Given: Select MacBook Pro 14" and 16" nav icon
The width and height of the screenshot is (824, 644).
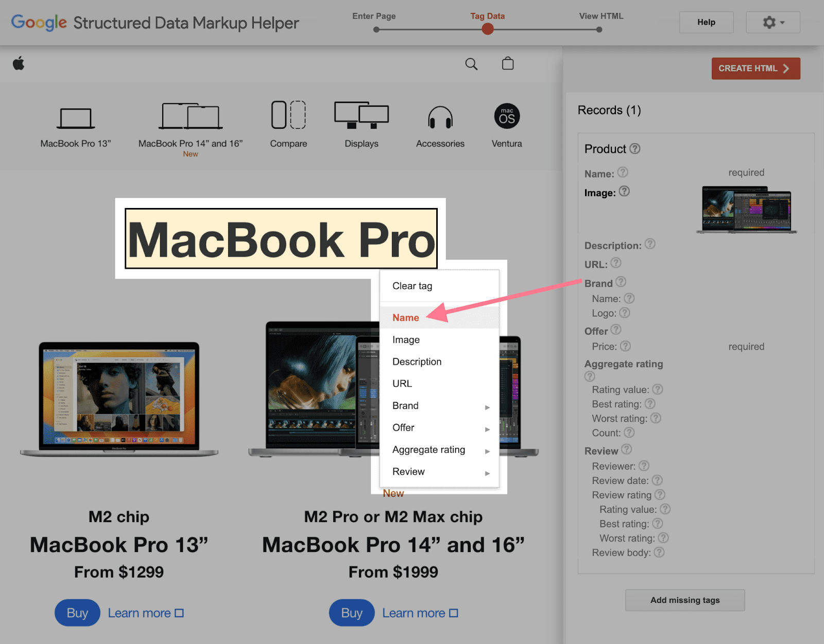Looking at the screenshot, I should pos(191,116).
